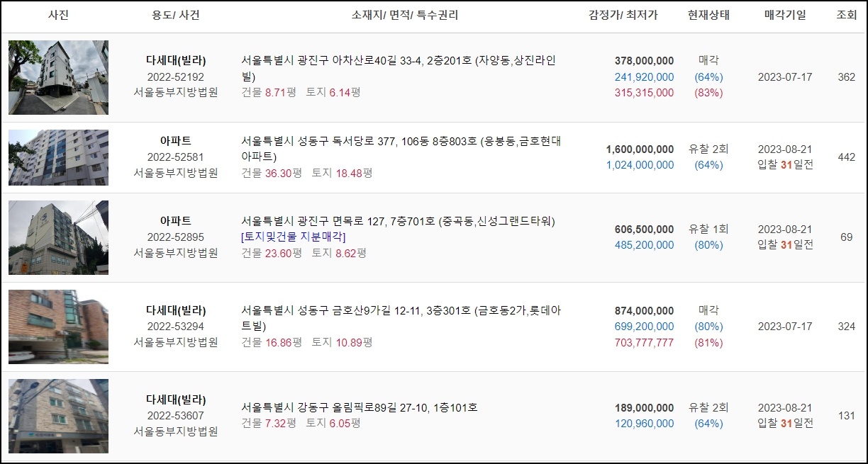Select case number 2022-52895
Viewport: 868px width, 464px height.
click(176, 237)
